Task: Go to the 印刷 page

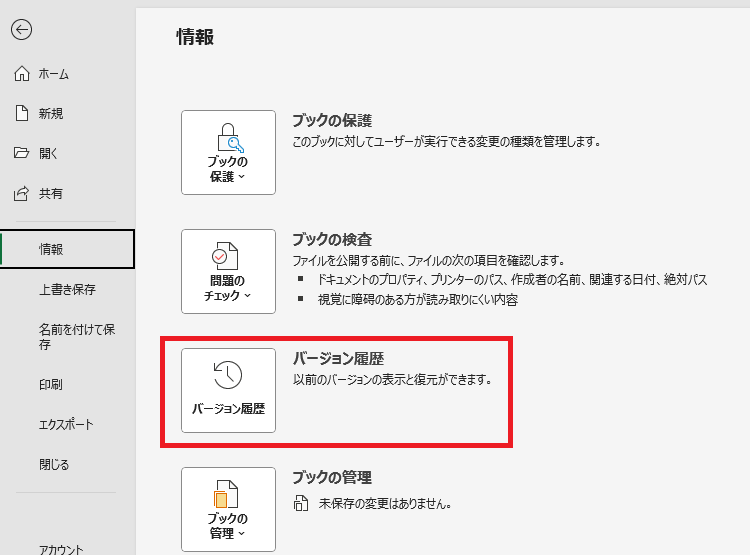Action: coord(51,384)
